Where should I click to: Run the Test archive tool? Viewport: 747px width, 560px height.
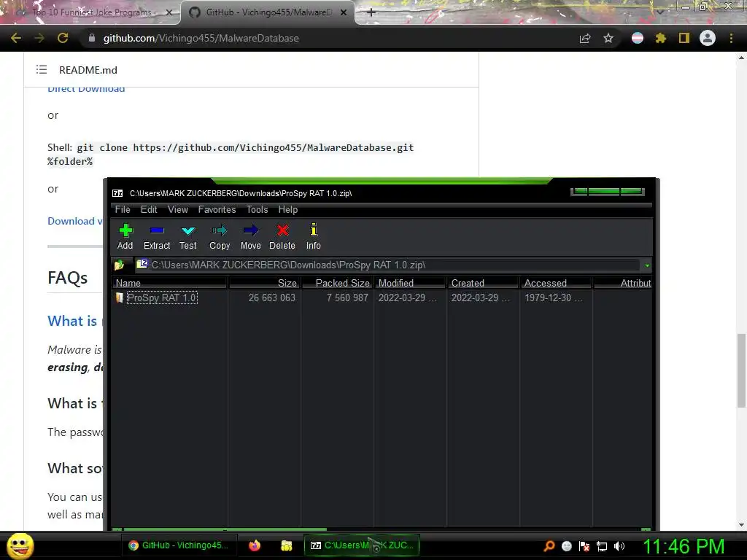click(x=188, y=237)
